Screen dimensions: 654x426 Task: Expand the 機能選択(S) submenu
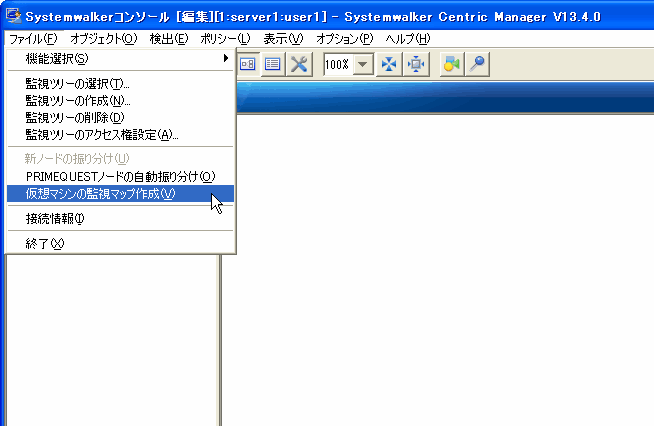tap(121, 59)
